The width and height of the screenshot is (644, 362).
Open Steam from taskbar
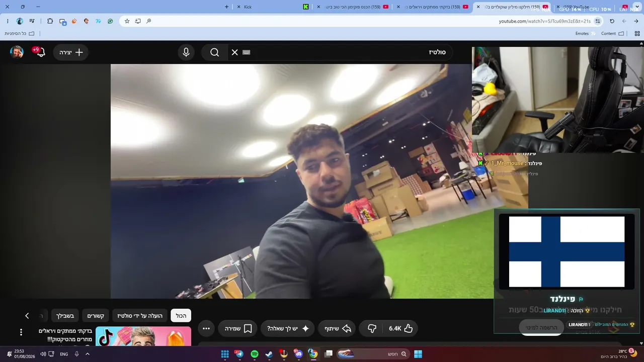click(x=269, y=354)
